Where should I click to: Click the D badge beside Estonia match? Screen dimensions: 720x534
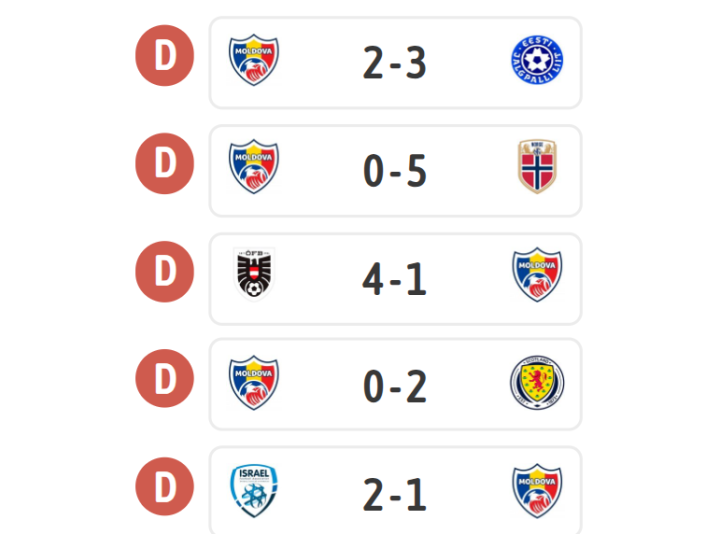[x=165, y=56]
